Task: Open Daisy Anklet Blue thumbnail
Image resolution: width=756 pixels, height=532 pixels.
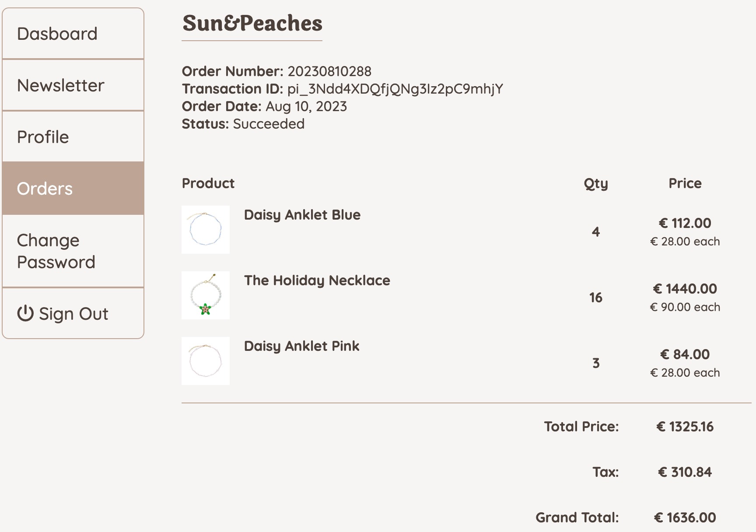Action: coord(206,230)
